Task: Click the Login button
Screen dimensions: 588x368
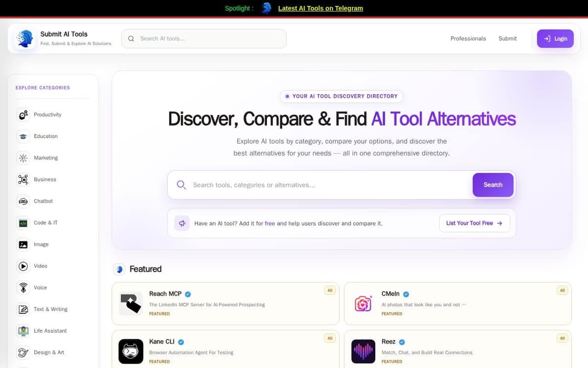Action: tap(555, 39)
